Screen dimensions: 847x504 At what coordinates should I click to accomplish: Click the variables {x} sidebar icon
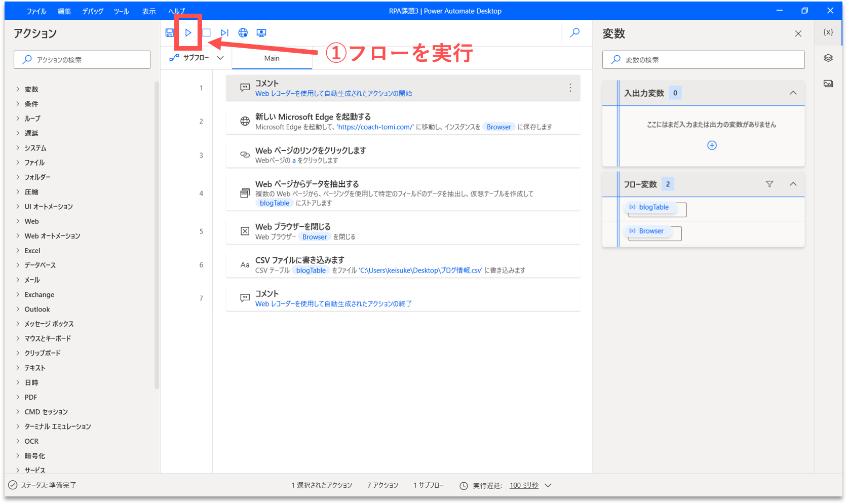pos(828,32)
